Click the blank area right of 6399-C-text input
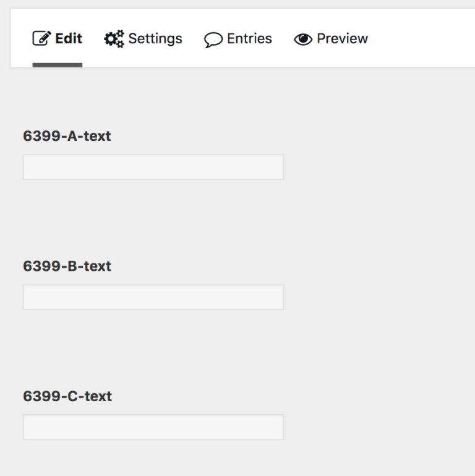This screenshot has width=475, height=476. [x=377, y=427]
